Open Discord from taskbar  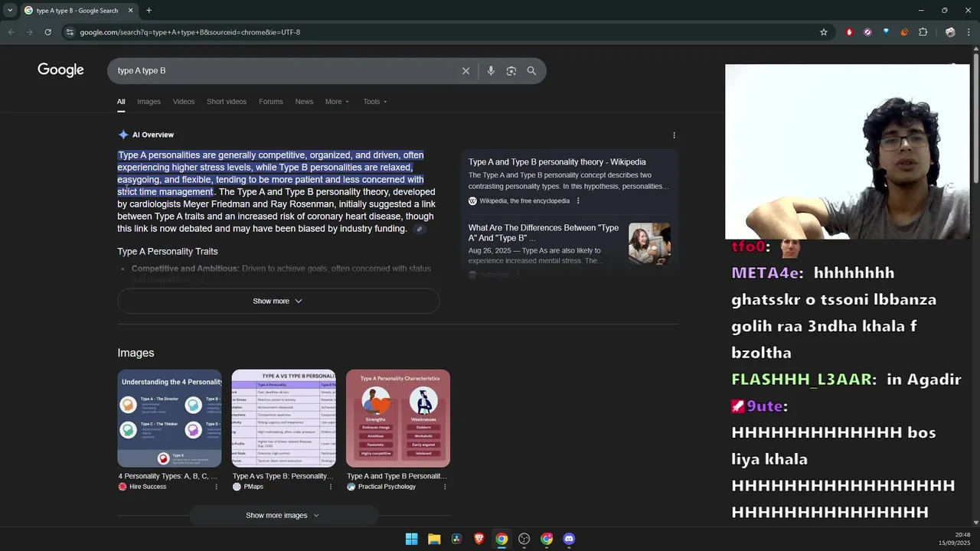point(569,539)
